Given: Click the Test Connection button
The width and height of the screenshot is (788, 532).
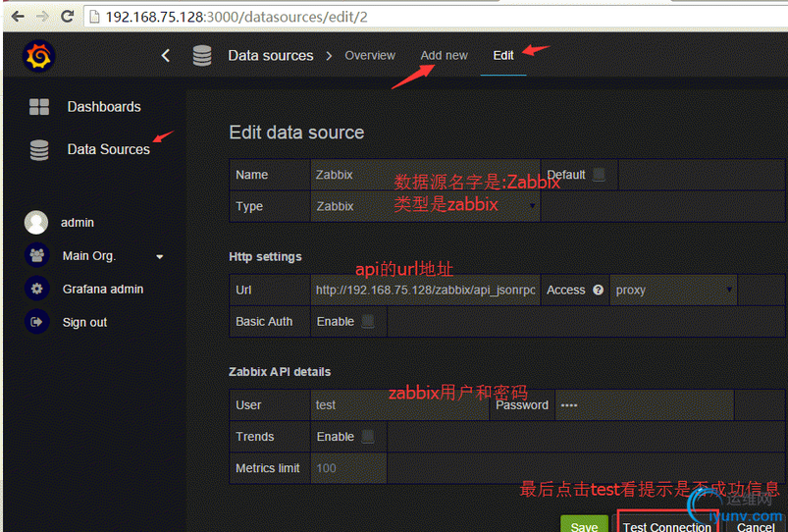Looking at the screenshot, I should (x=667, y=524).
